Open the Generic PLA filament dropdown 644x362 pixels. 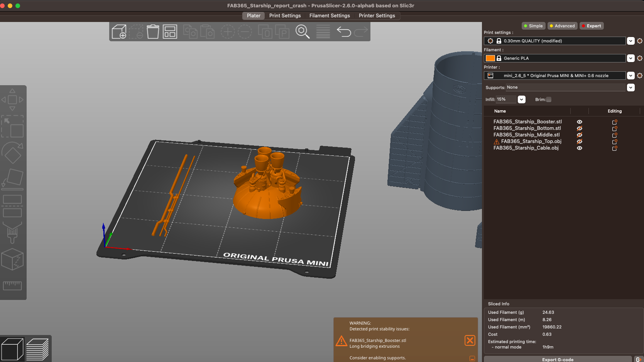click(630, 58)
